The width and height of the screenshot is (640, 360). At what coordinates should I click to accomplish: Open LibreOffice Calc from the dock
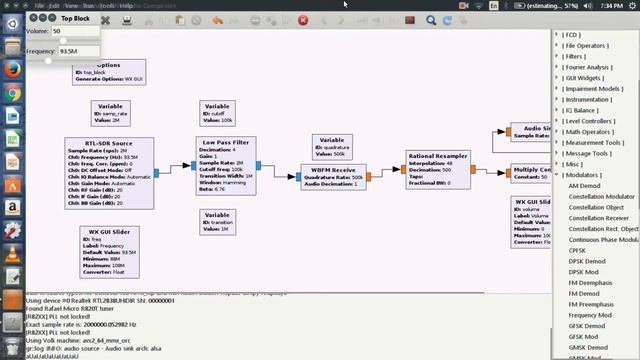(x=13, y=139)
